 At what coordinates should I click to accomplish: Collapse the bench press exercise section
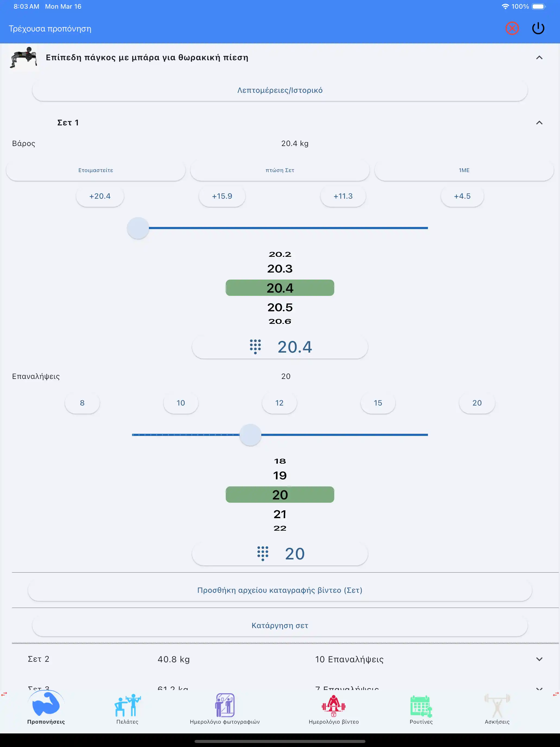pos(539,58)
